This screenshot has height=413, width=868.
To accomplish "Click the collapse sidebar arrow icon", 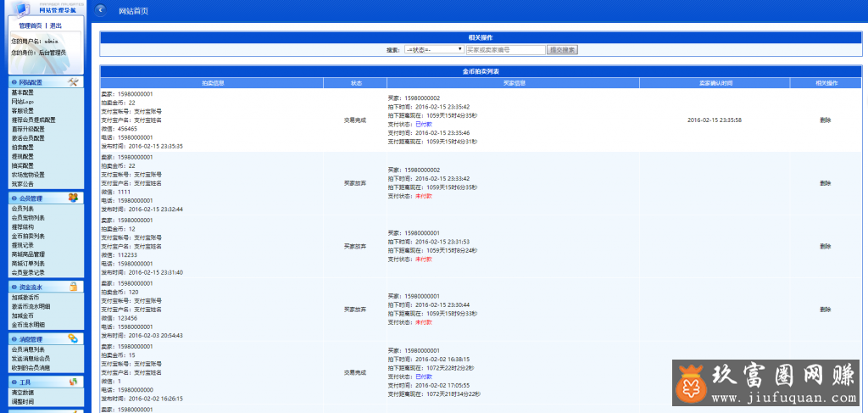I will coord(102,11).
